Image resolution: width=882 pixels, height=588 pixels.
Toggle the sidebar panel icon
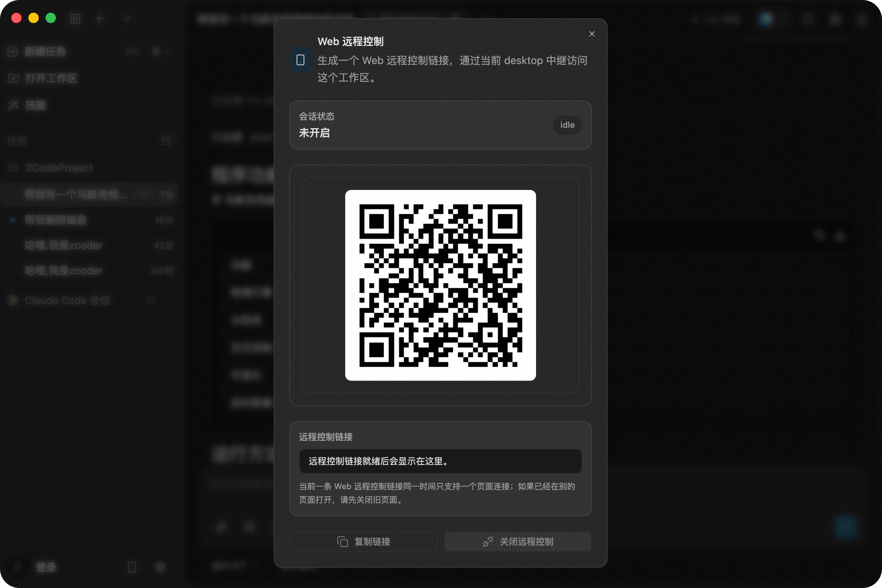[x=75, y=18]
